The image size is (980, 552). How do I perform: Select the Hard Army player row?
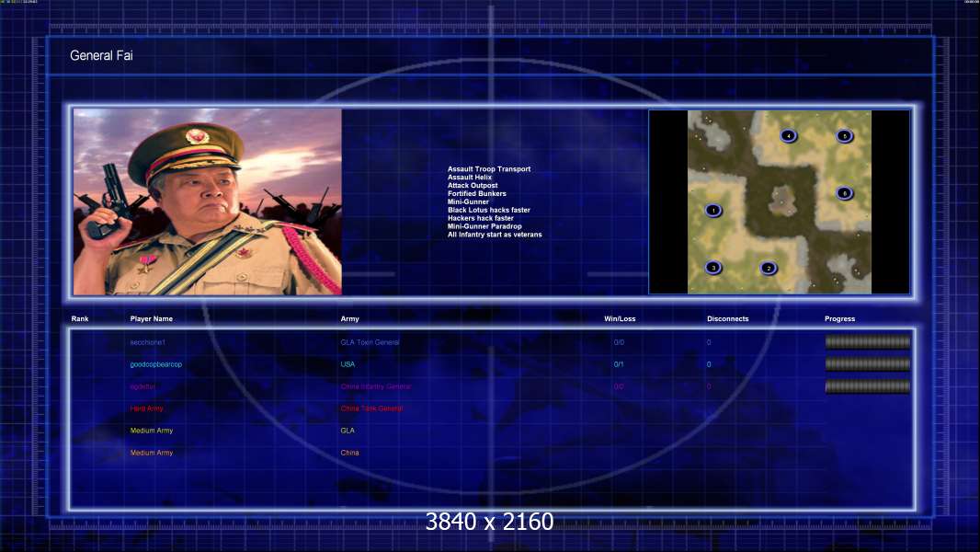491,408
